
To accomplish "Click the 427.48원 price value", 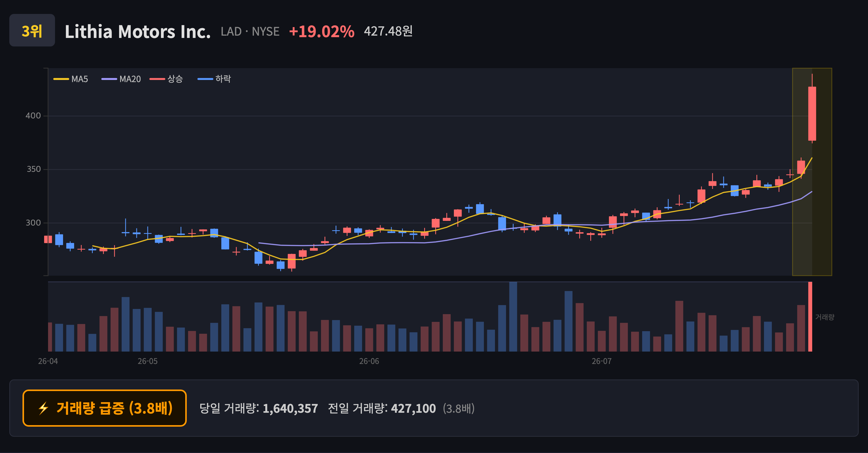I will pos(388,31).
